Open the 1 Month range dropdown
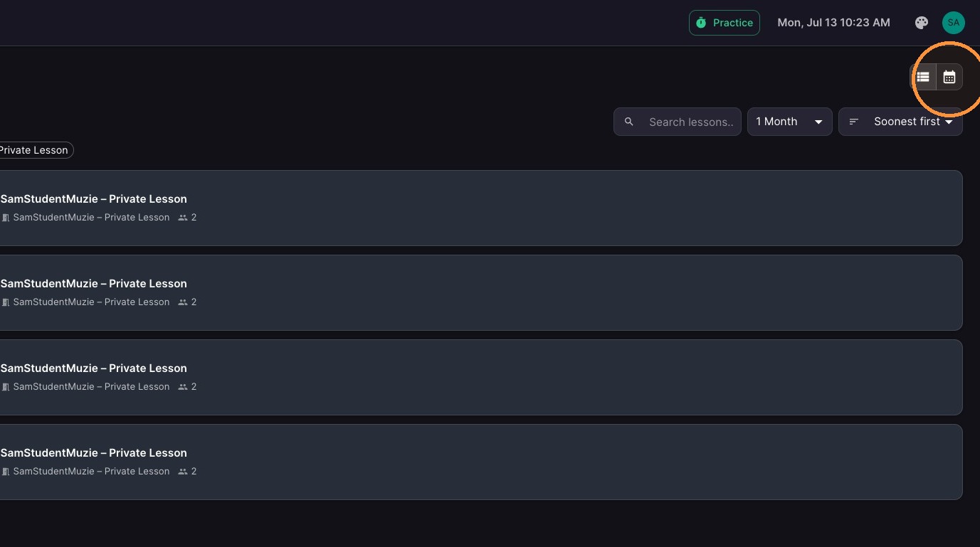980x547 pixels. pos(790,122)
